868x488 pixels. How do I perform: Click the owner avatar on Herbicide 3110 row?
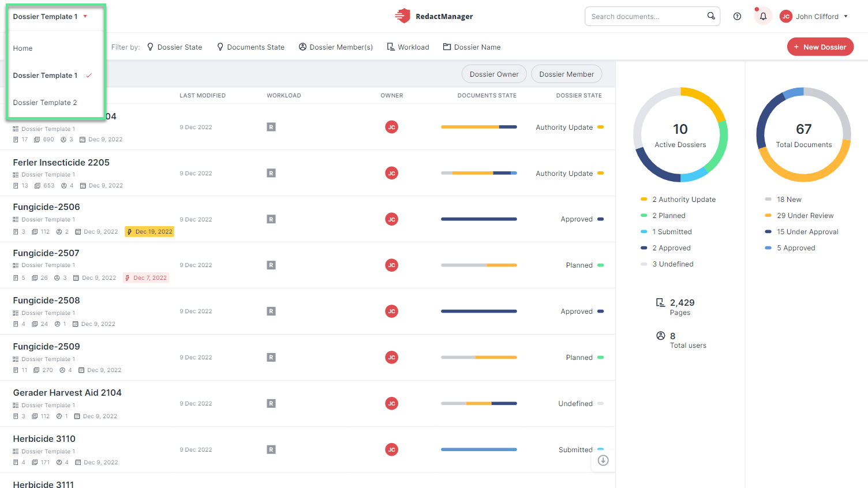pyautogui.click(x=392, y=449)
